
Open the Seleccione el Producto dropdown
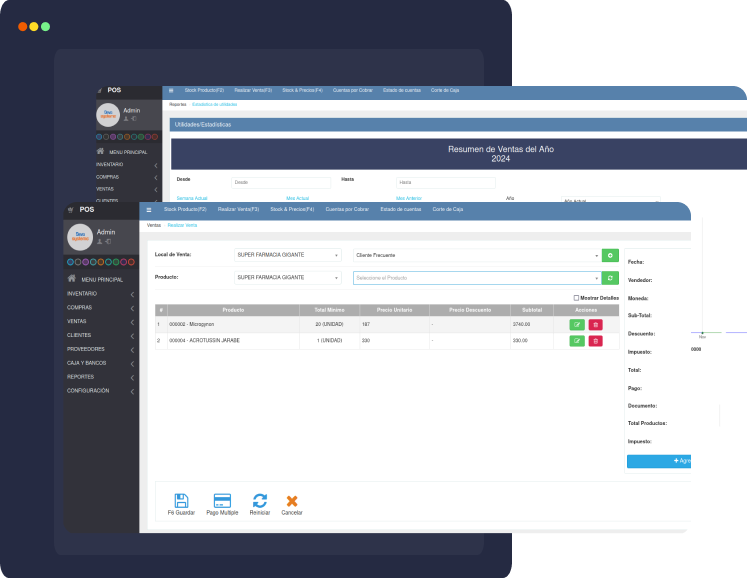tap(477, 278)
